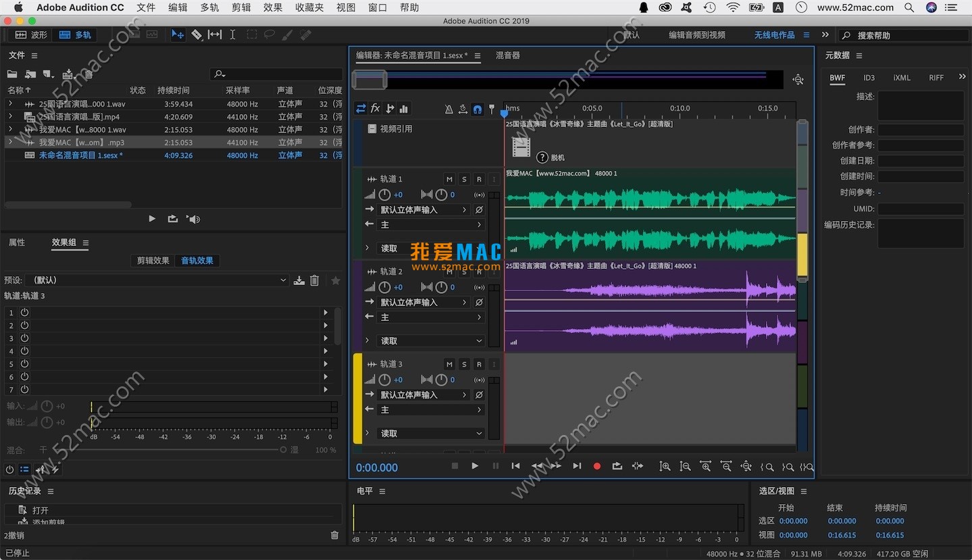
Task: Solo Track 3 with S button
Action: (464, 364)
